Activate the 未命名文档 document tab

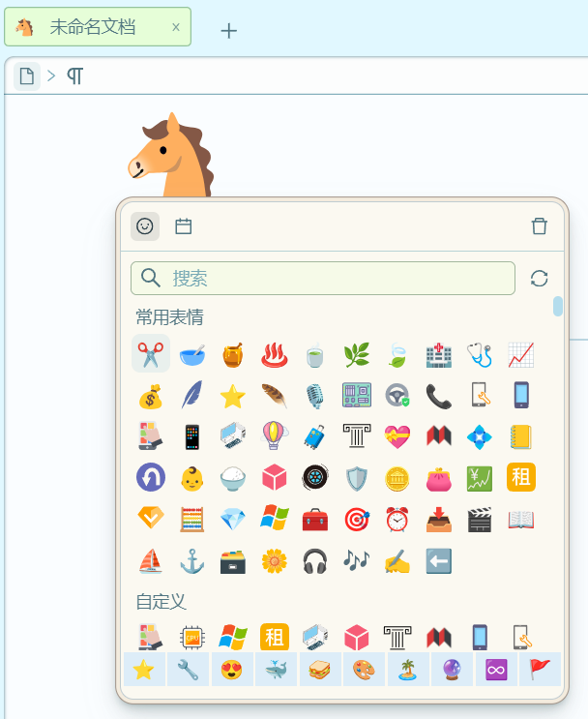(x=98, y=27)
